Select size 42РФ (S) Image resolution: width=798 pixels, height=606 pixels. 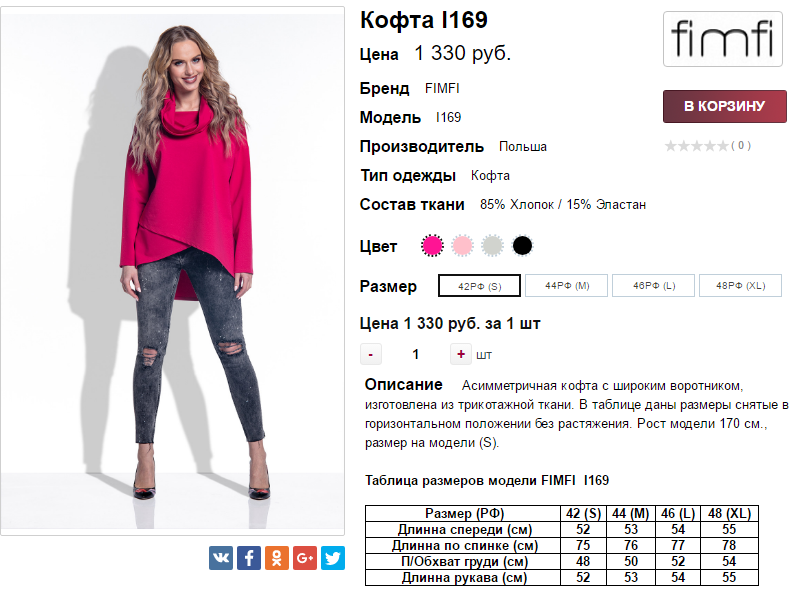479,286
